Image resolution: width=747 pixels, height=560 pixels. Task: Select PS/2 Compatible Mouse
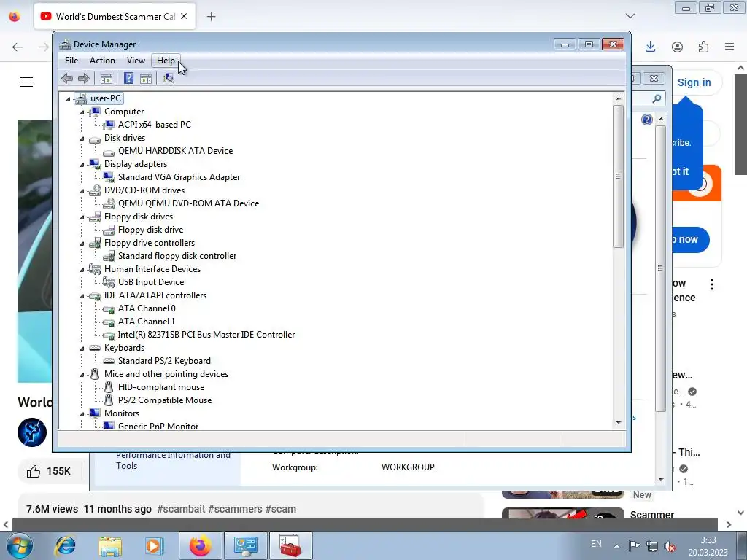(x=165, y=400)
